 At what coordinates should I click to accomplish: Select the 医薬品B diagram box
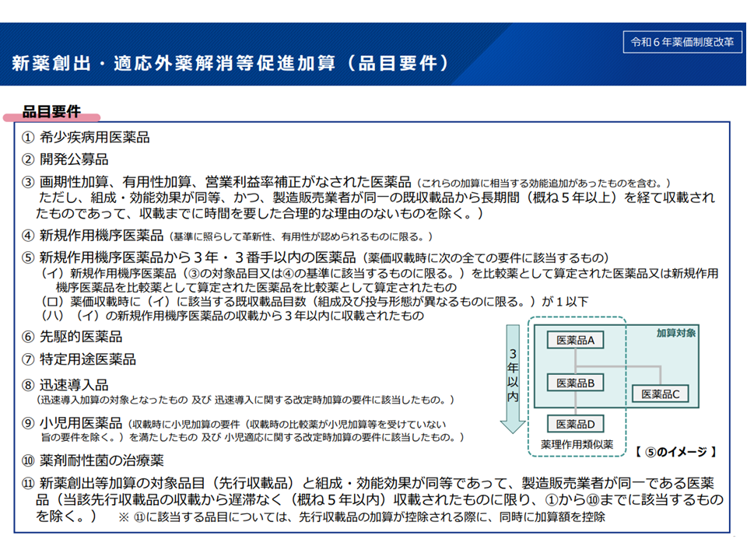point(576,383)
